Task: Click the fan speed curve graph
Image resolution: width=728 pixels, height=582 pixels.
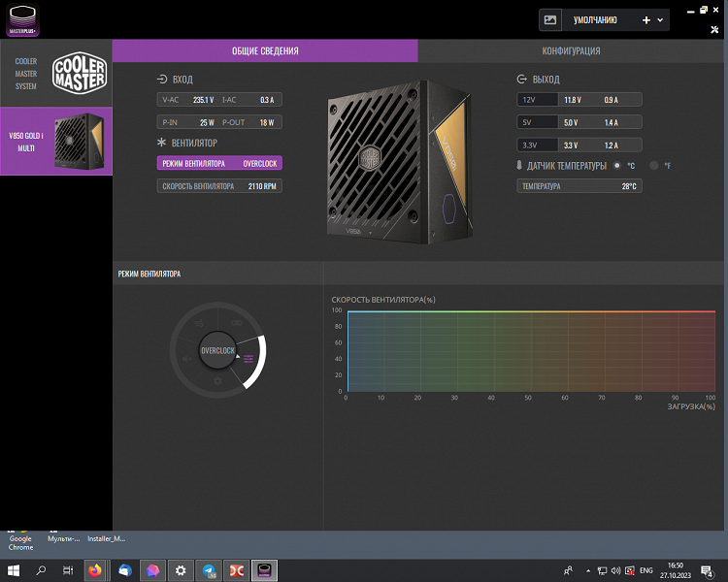Action: pos(530,352)
